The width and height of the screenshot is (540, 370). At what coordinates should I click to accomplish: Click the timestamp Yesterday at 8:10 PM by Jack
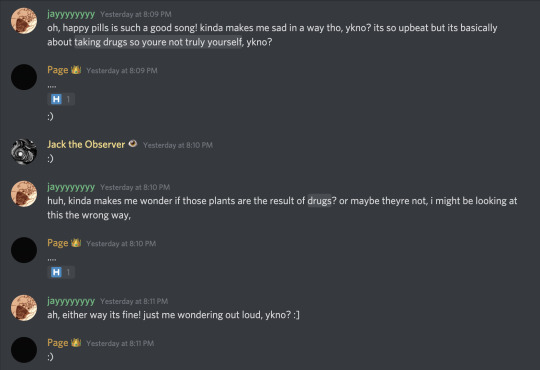coord(178,145)
